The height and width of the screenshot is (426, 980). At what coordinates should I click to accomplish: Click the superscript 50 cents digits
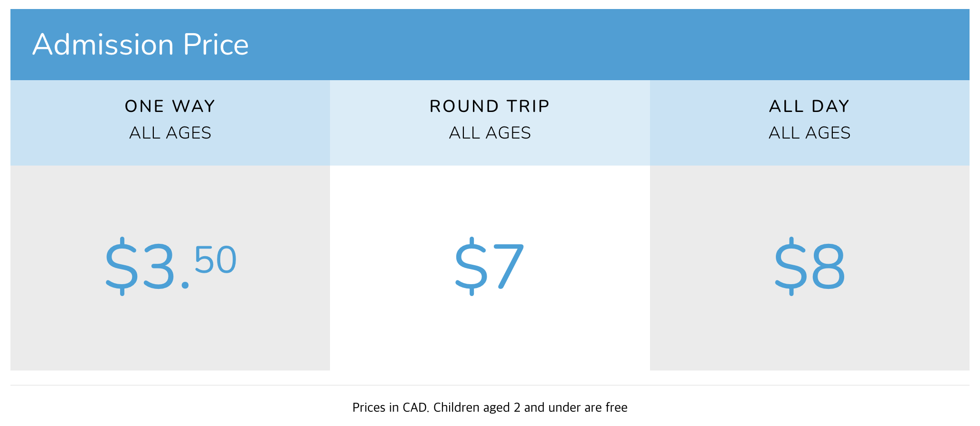click(x=215, y=260)
